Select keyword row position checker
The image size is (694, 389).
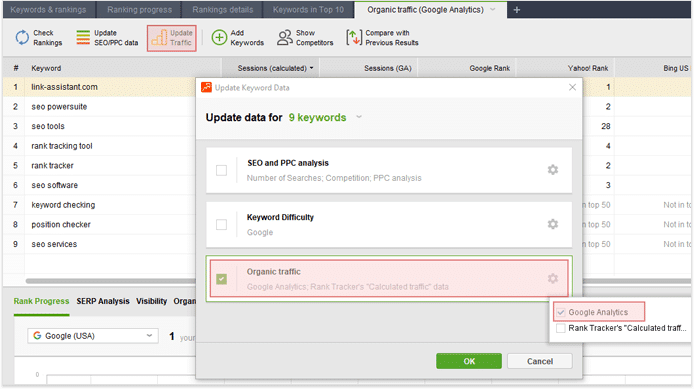(x=99, y=224)
